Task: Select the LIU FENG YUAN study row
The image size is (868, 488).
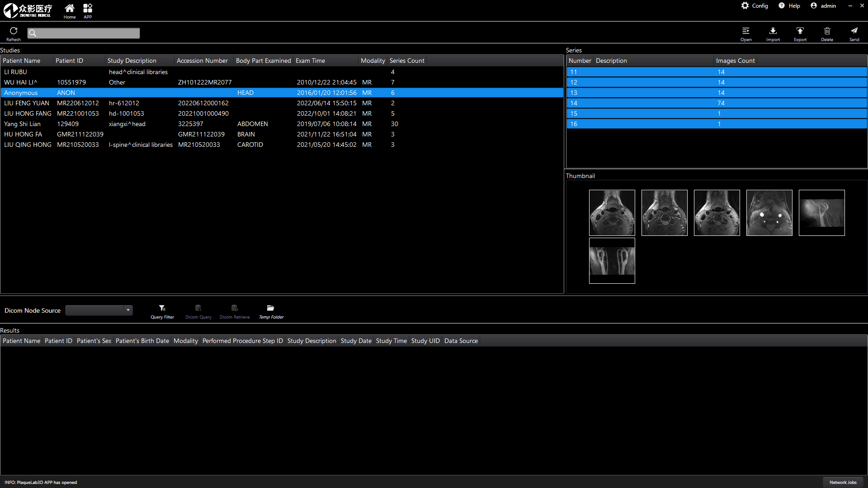Action: (x=282, y=103)
